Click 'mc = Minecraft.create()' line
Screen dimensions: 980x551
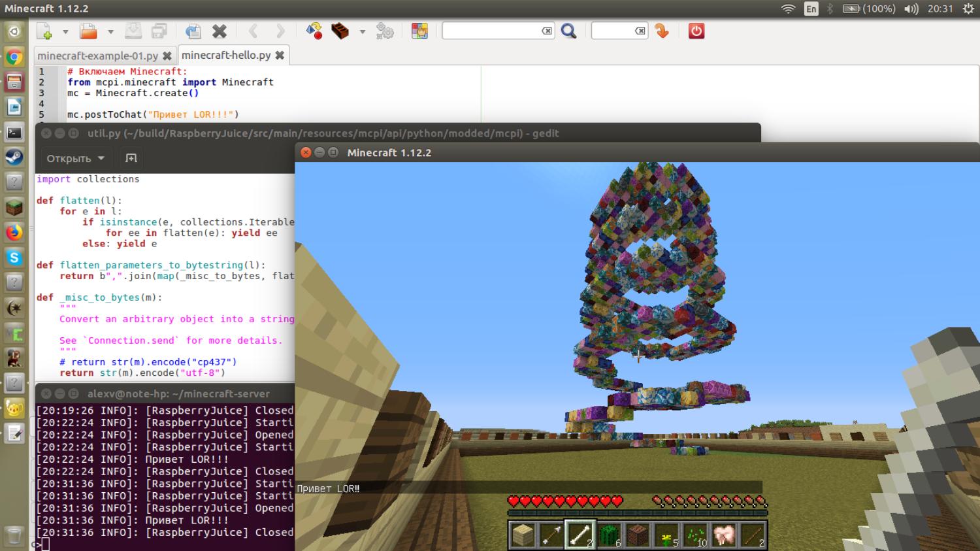coord(133,93)
